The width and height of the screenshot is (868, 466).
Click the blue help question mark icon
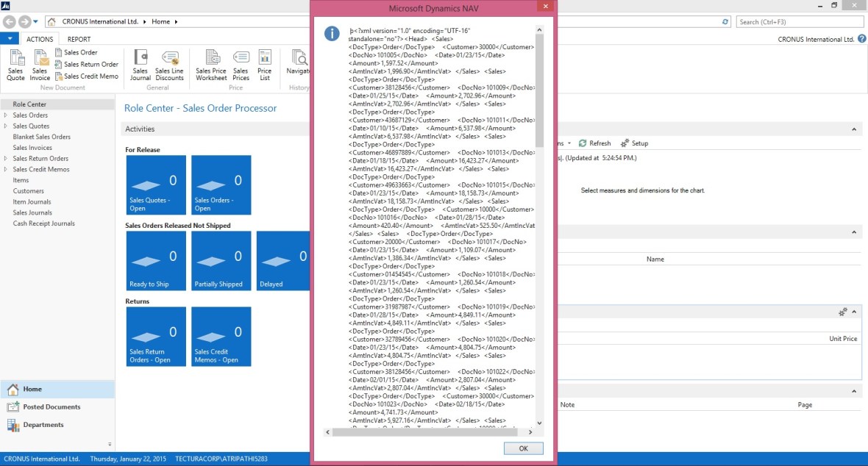click(x=861, y=39)
